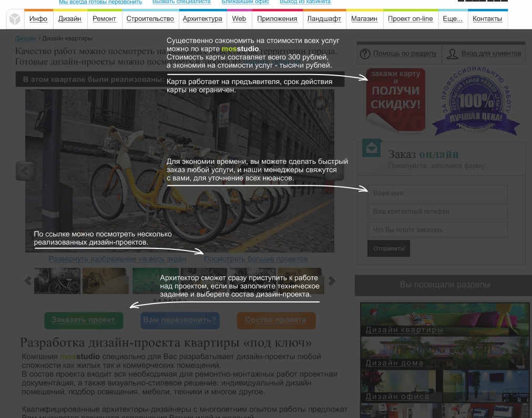
Task: Open Дизайн офиса visited section banner
Action: 445,386
